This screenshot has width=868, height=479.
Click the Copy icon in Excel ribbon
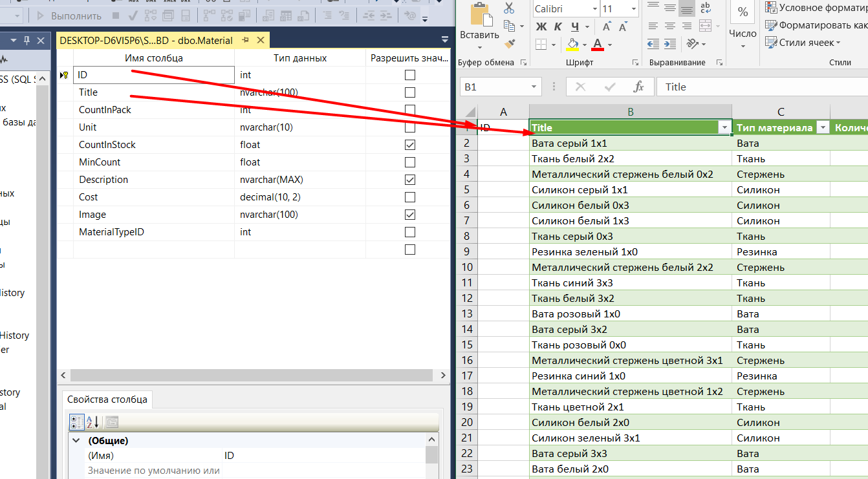pos(509,26)
